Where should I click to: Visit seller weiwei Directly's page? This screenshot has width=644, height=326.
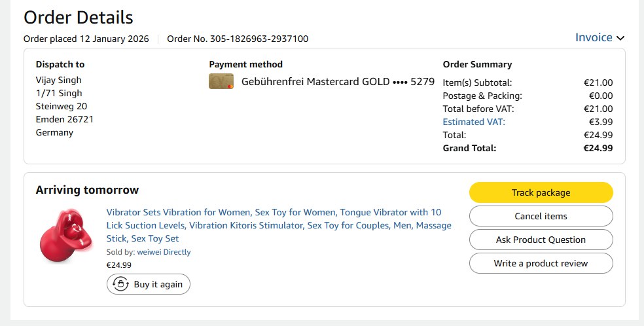point(164,252)
